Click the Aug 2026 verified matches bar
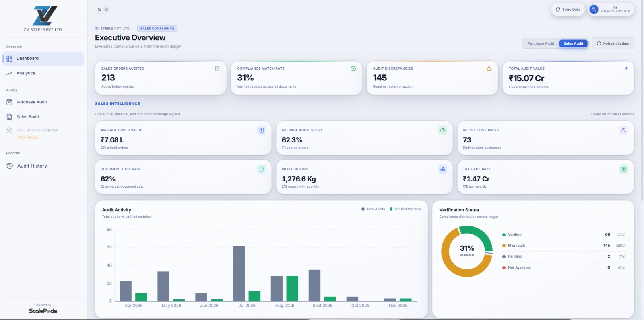 (x=292, y=288)
